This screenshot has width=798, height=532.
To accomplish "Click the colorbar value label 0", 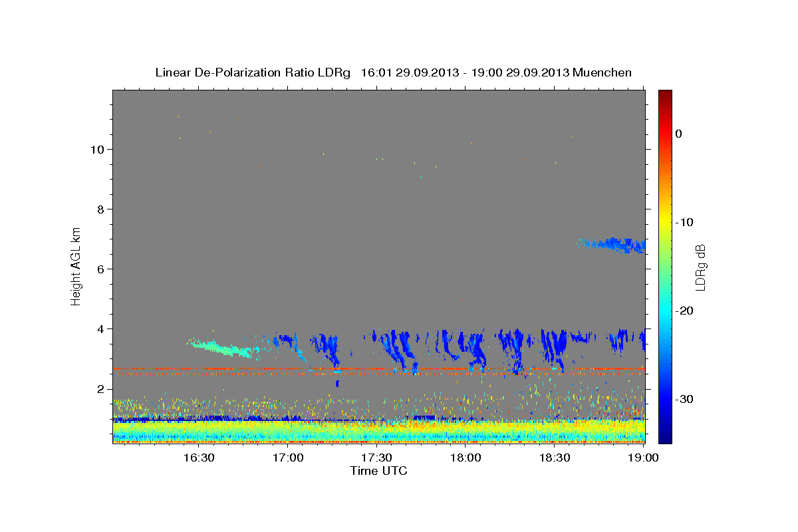I will point(679,134).
